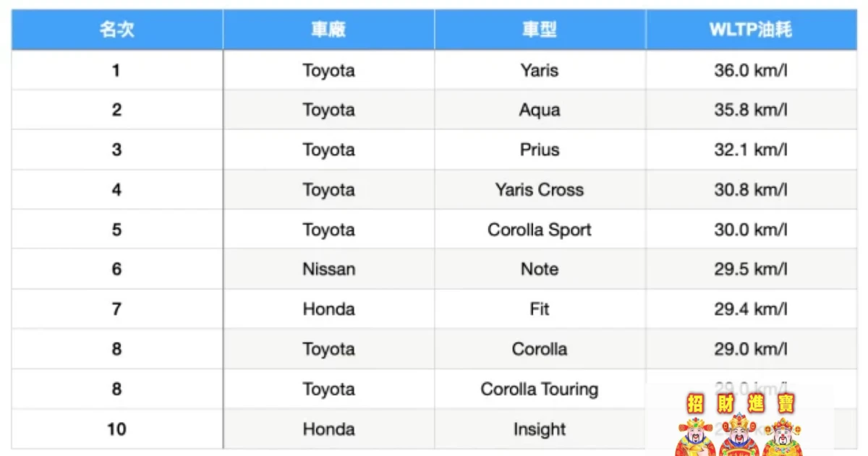The height and width of the screenshot is (456, 868).
Task: Click the Corolla Sport cell
Action: pos(540,230)
